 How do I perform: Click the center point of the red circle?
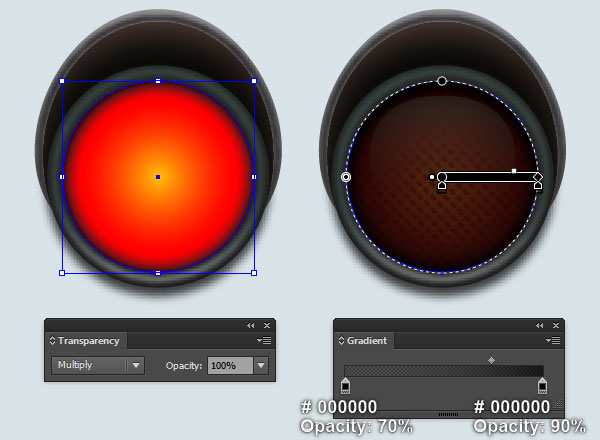158,177
